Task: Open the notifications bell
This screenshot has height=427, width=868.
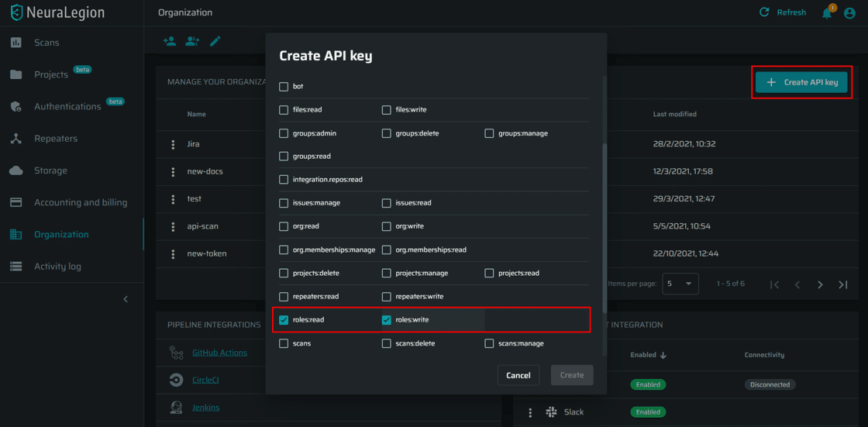Action: point(827,12)
